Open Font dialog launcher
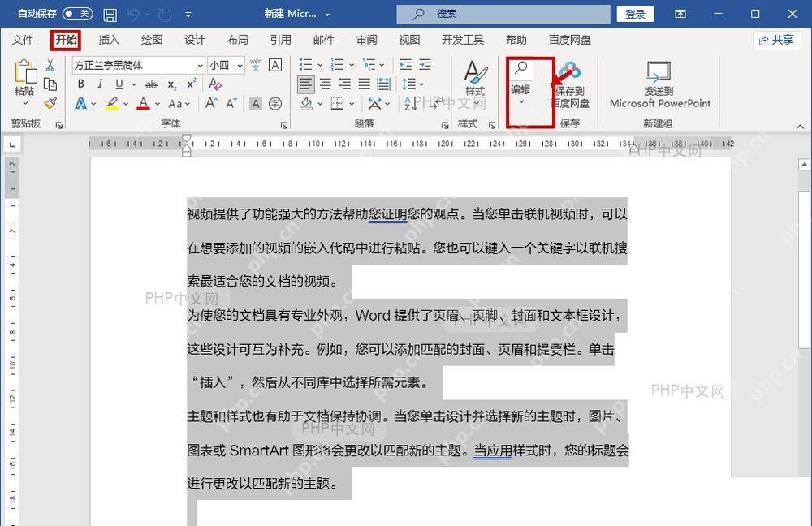The image size is (812, 526). [x=283, y=125]
